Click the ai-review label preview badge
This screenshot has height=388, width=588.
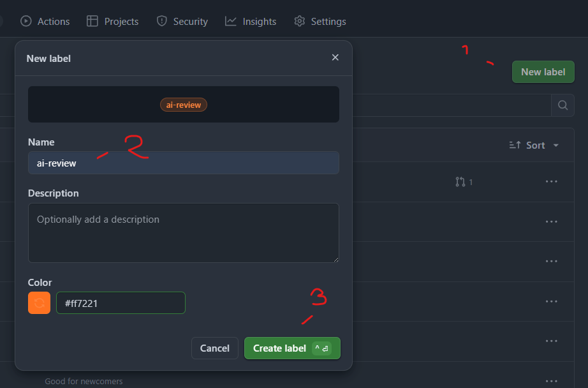pyautogui.click(x=184, y=105)
